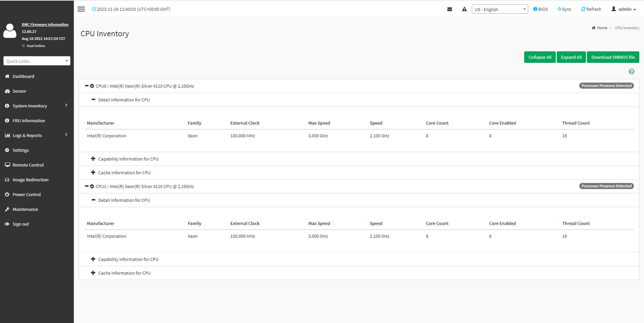644x323 pixels.
Task: Click the Home breadcrumb icon
Action: click(x=594, y=28)
